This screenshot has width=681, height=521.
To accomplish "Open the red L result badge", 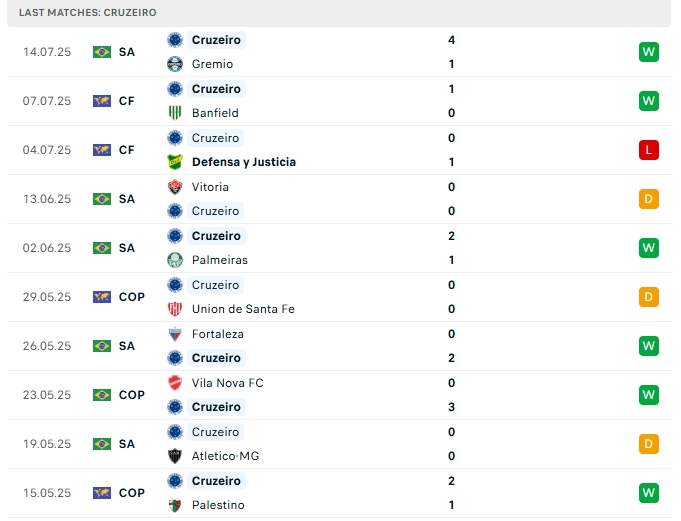I will pyautogui.click(x=648, y=150).
